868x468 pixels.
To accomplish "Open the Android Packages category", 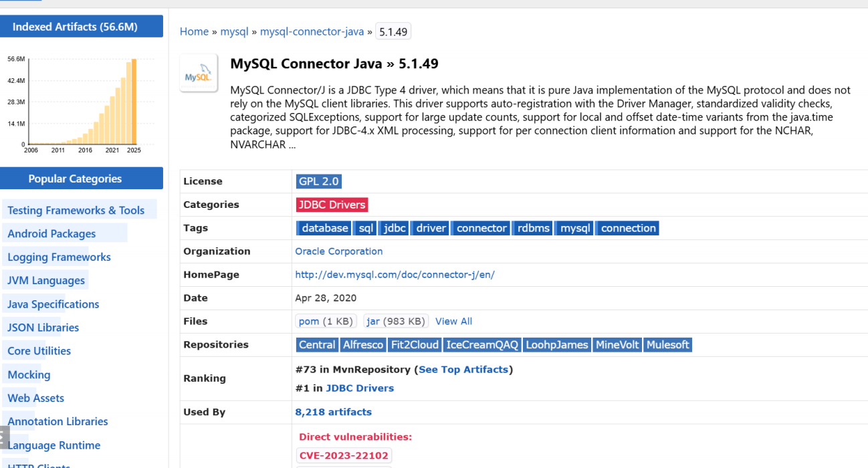I will pos(51,233).
